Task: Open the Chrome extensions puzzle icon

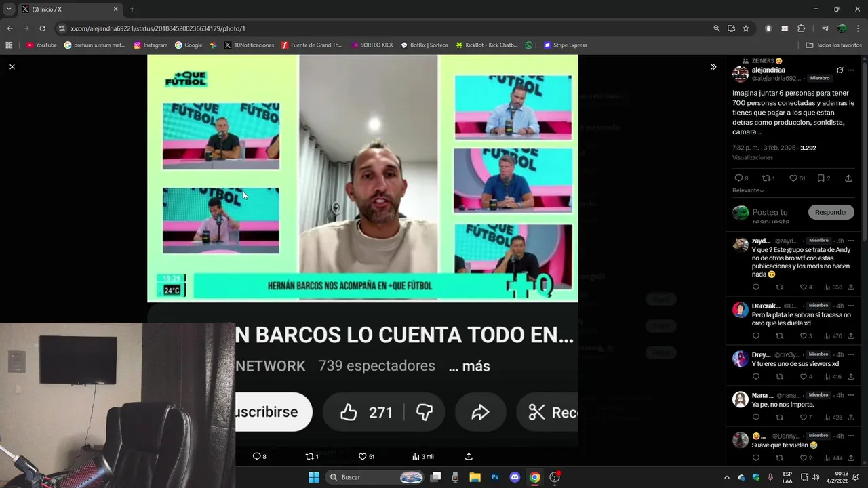Action: (802, 28)
